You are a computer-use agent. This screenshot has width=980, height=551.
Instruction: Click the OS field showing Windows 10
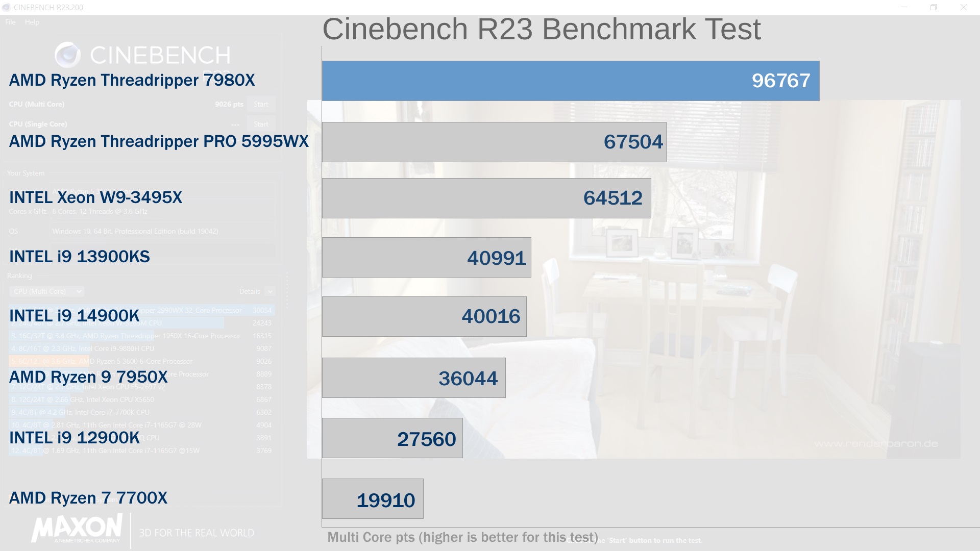162,231
